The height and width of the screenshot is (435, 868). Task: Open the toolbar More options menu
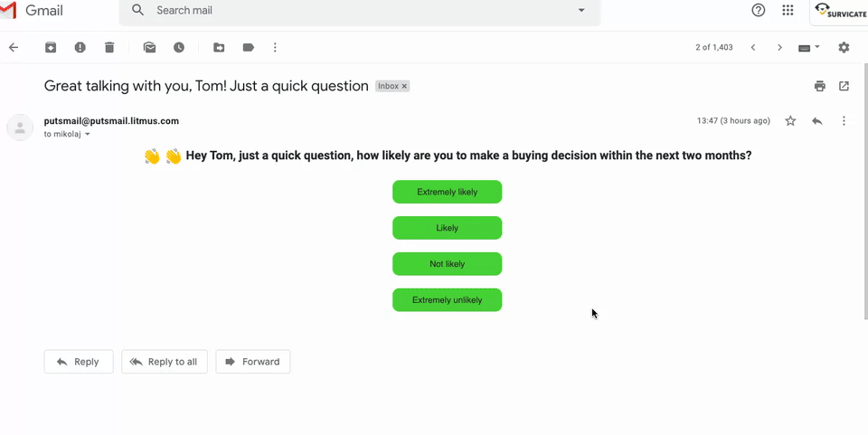coord(275,47)
